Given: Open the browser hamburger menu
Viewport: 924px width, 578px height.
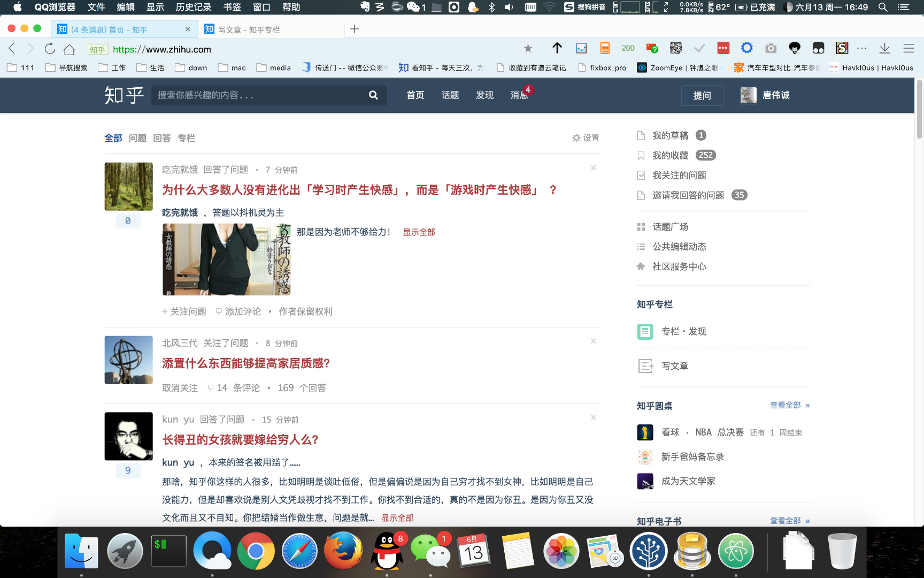Looking at the screenshot, I should click(908, 49).
